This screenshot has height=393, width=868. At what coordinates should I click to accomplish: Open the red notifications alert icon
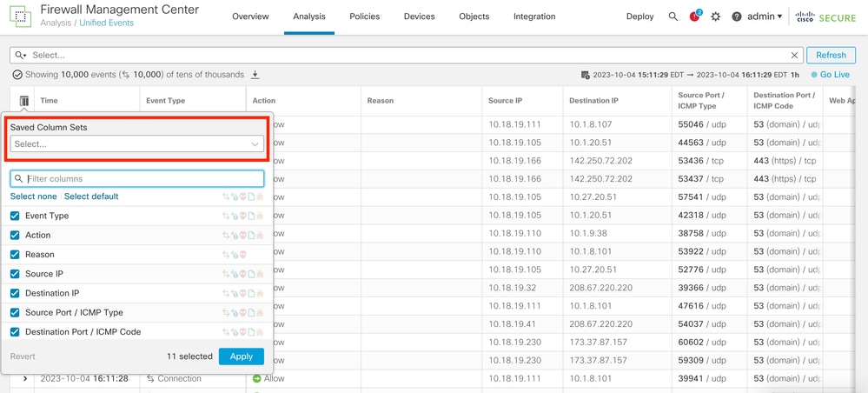tap(695, 16)
